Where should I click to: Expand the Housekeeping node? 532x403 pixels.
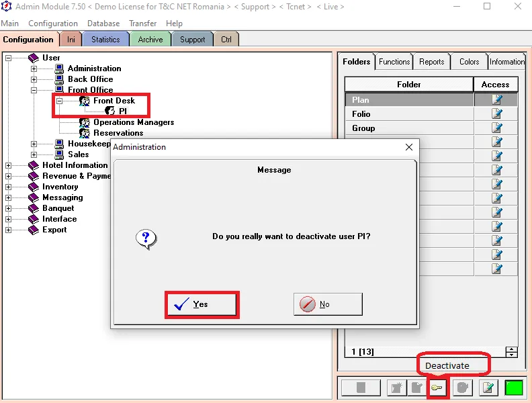[x=34, y=144]
